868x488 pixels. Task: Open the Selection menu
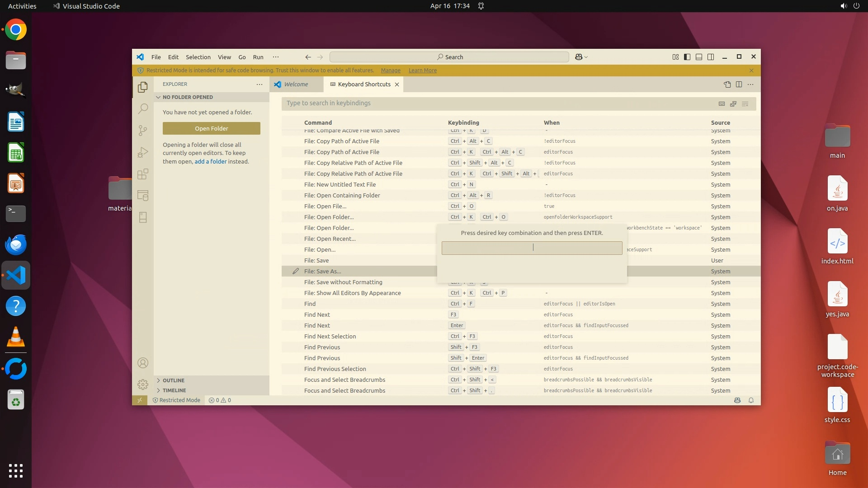click(198, 57)
